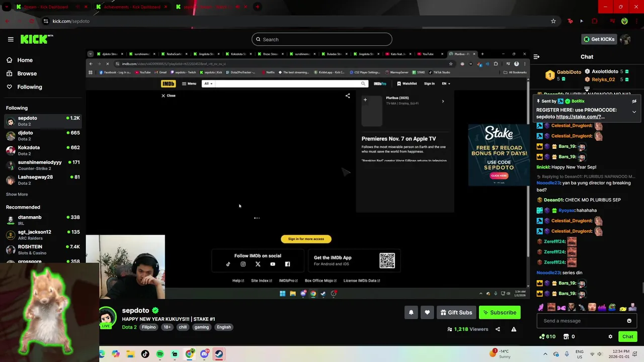The width and height of the screenshot is (644, 362).
Task: Collapse the gift leaderboard handle
Action: tap(587, 89)
